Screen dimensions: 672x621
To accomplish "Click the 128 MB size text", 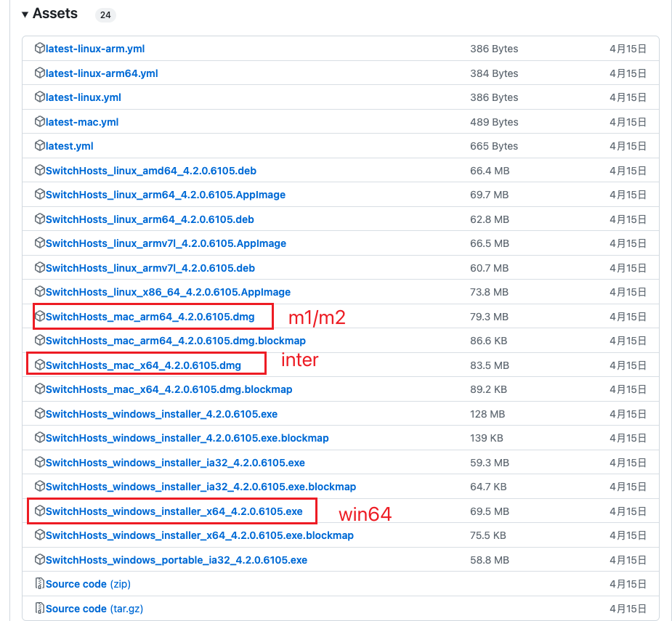I will pyautogui.click(x=487, y=414).
